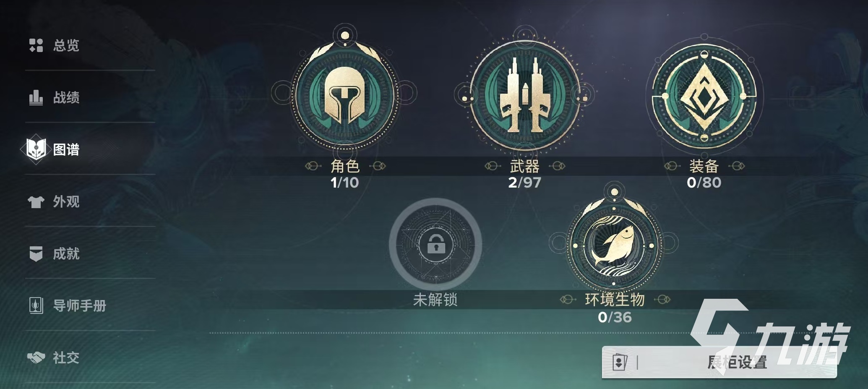Click the 展柜设置 button
The image size is (868, 389).
coord(719,362)
